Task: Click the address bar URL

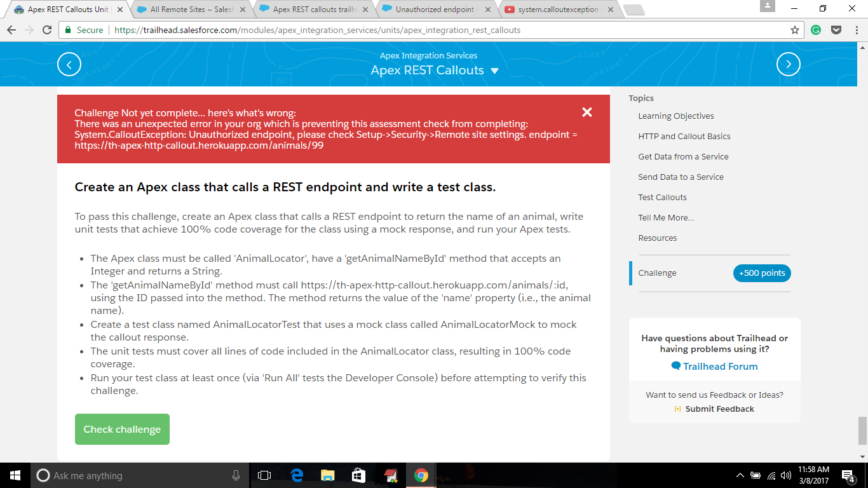Action: [317, 30]
